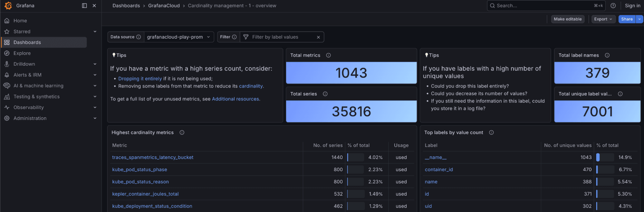This screenshot has height=212, width=644.
Task: Open Home from the sidebar
Action: [20, 21]
